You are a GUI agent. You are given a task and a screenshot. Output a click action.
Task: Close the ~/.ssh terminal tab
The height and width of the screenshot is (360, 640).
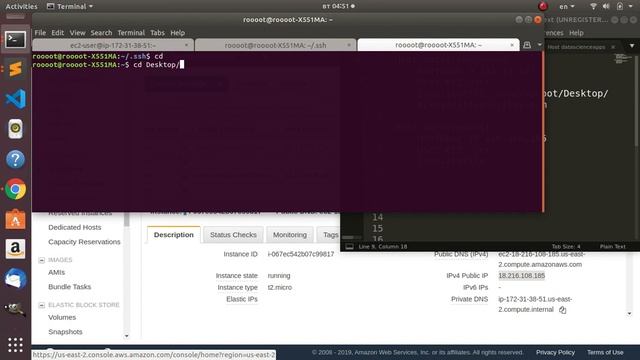point(349,45)
